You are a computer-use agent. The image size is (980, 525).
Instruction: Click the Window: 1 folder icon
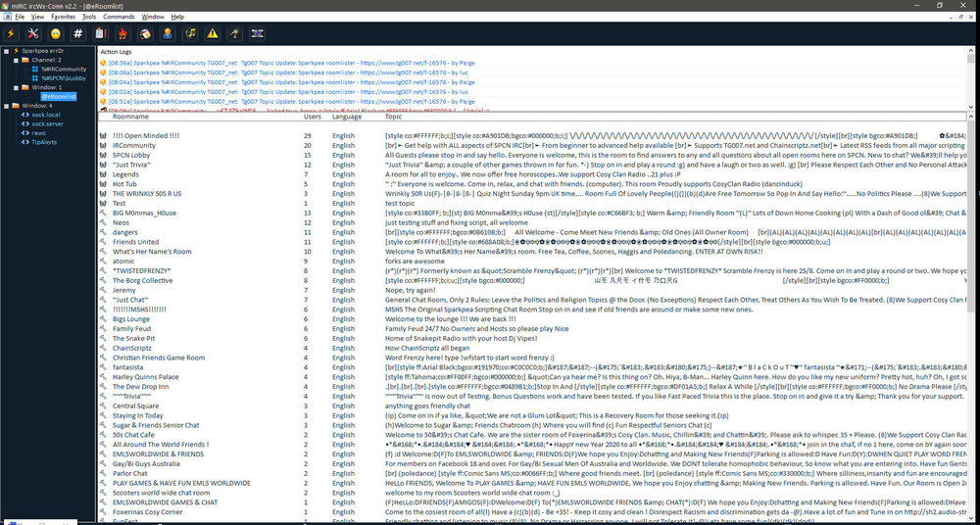(25, 87)
